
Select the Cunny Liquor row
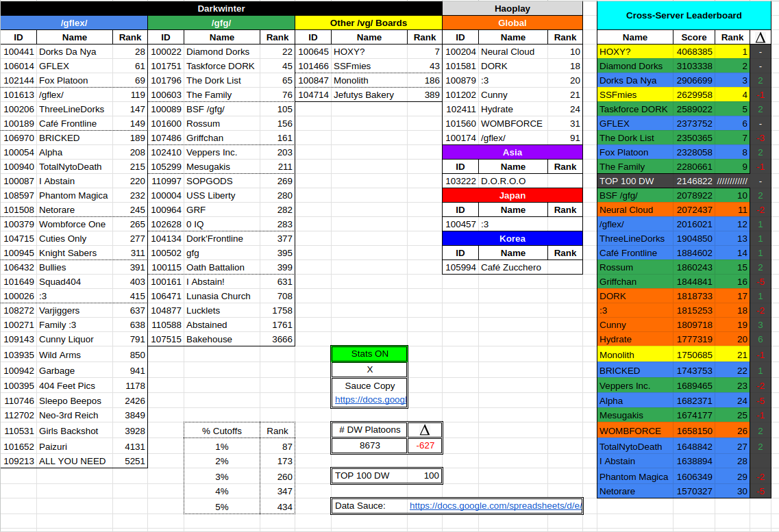pos(74,340)
